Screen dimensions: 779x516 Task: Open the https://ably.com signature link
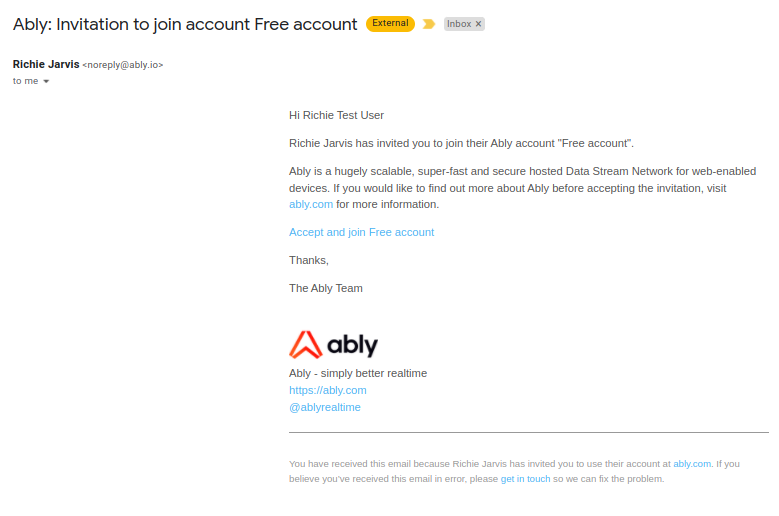[x=328, y=390]
